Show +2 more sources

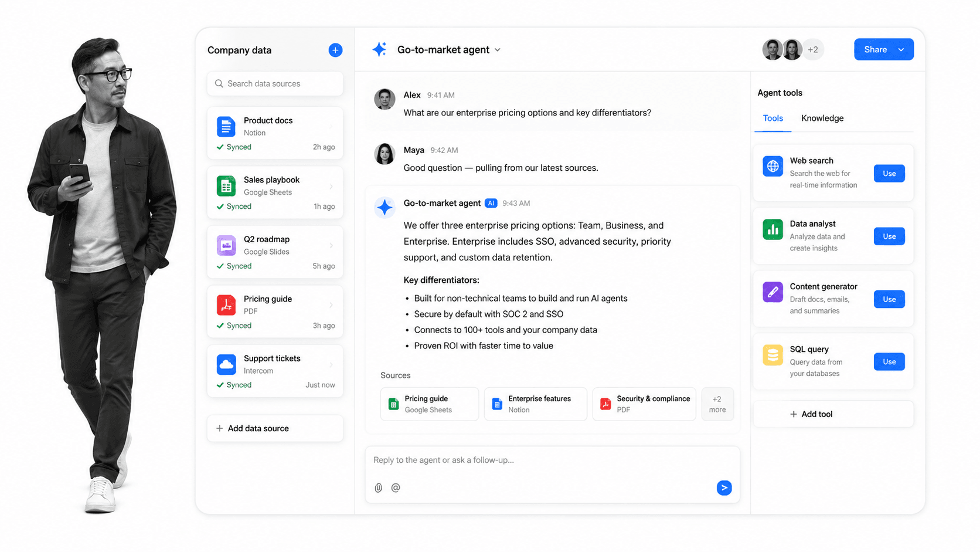pyautogui.click(x=717, y=404)
